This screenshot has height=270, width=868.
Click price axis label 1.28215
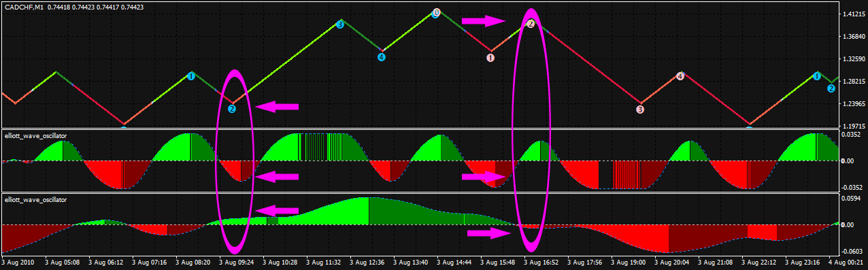point(853,82)
